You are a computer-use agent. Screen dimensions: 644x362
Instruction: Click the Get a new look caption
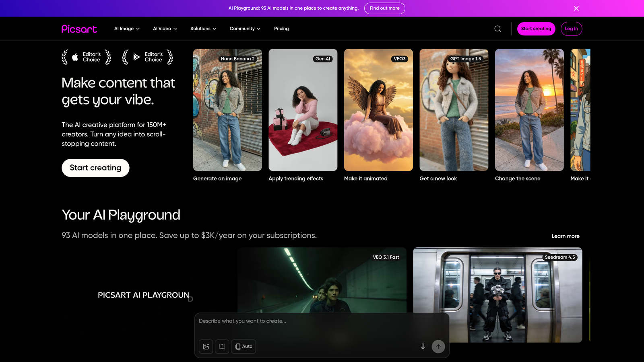[x=438, y=179]
